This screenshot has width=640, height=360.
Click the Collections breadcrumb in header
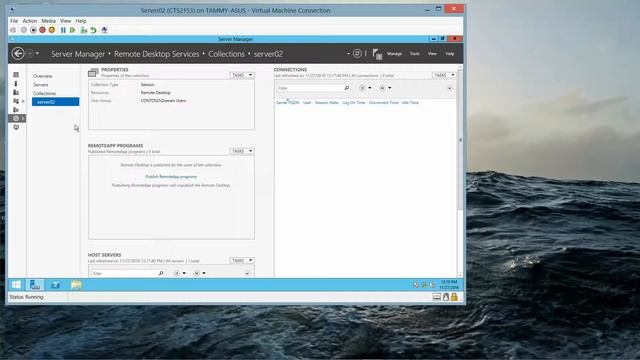227,54
